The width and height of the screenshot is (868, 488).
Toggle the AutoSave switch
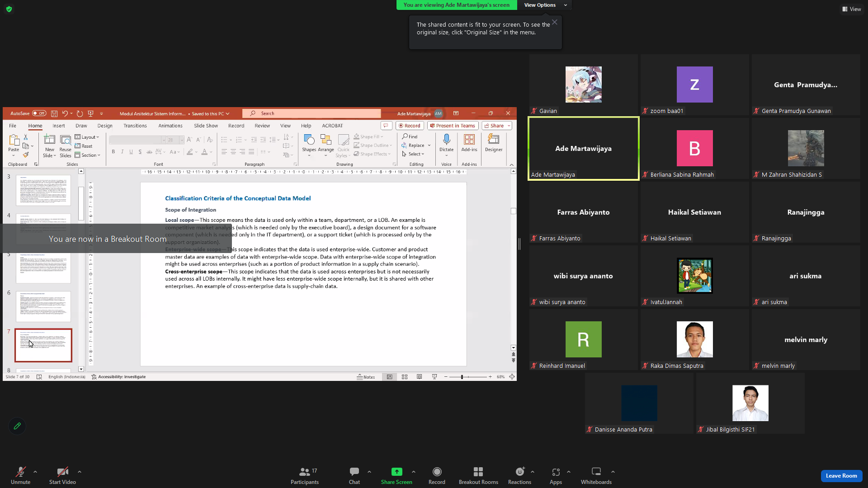pyautogui.click(x=39, y=113)
